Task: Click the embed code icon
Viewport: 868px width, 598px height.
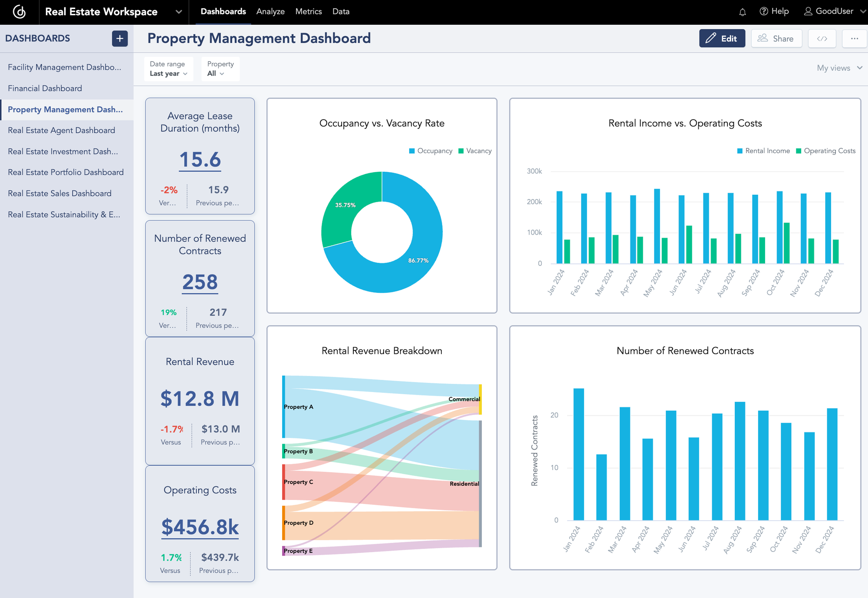Action: click(x=822, y=38)
